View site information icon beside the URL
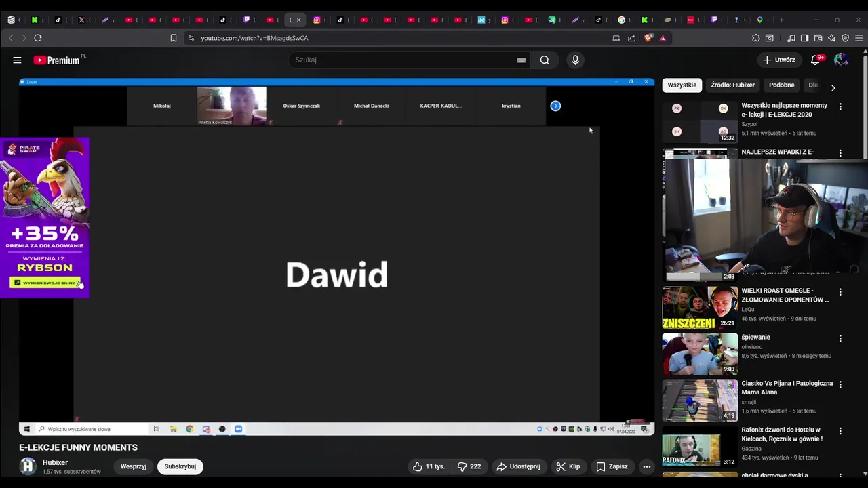The width and height of the screenshot is (868, 488). coord(191,38)
